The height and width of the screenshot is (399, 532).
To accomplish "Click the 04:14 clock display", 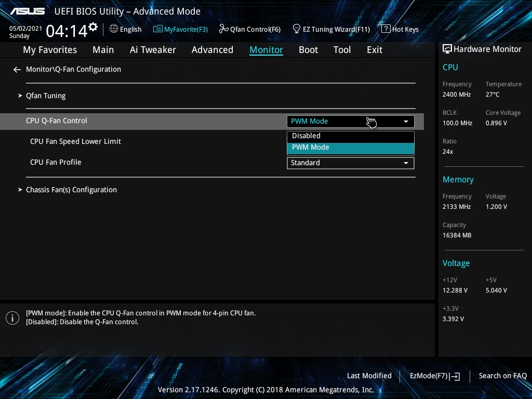I will [66, 31].
